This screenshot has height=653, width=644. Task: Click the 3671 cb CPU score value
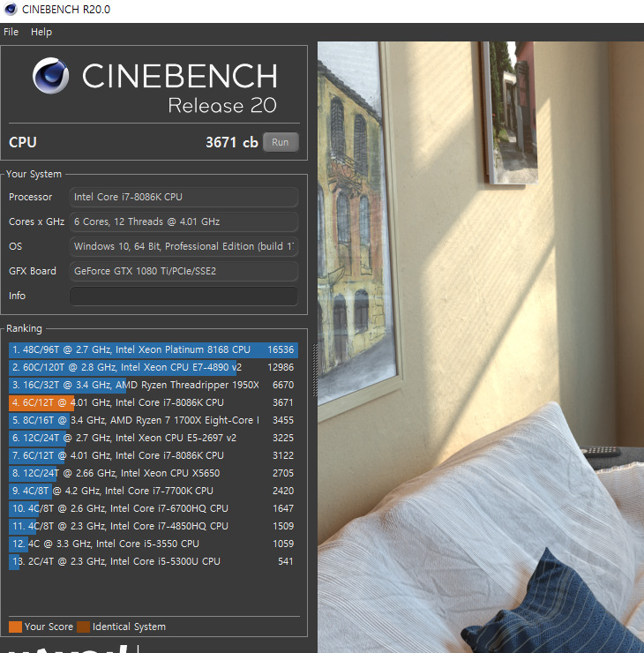point(232,142)
